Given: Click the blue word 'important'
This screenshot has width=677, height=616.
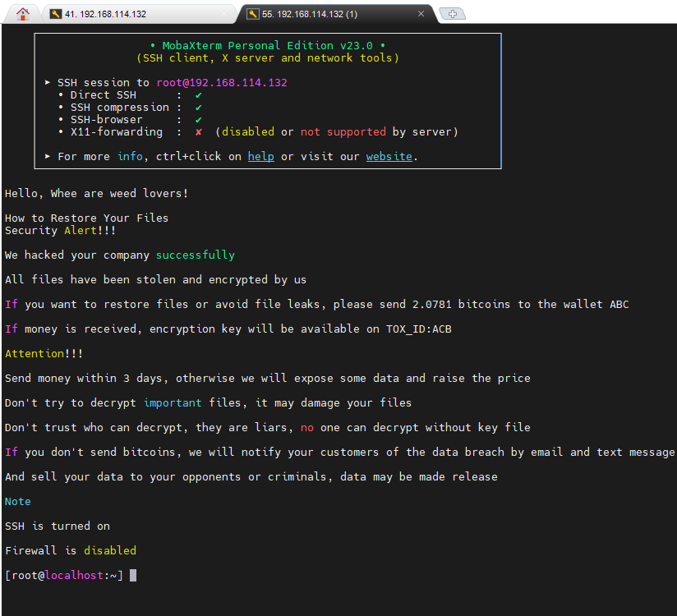Looking at the screenshot, I should [x=173, y=402].
